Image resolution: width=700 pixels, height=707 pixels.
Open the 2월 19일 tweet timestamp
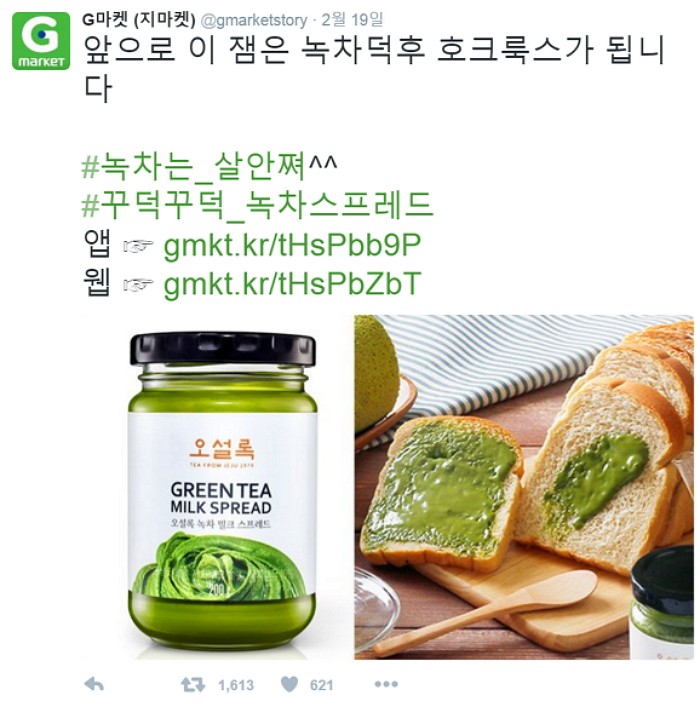352,20
